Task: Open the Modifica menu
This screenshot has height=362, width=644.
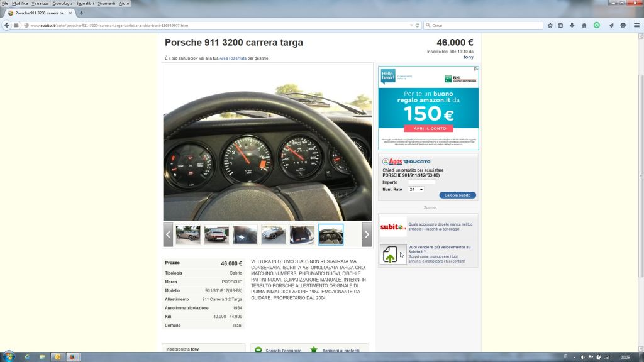Action: [19, 3]
